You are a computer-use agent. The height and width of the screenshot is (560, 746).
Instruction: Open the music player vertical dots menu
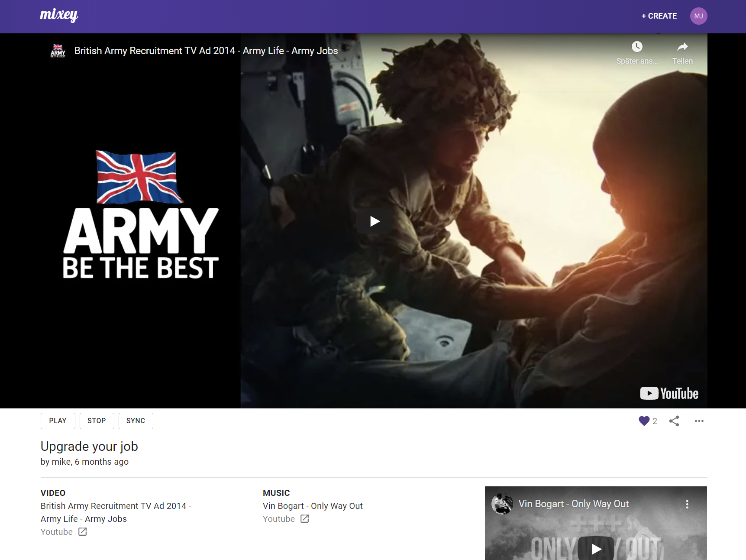[x=687, y=504]
